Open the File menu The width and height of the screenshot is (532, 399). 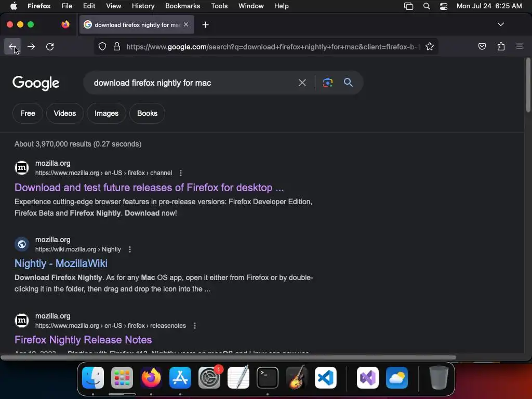66,6
